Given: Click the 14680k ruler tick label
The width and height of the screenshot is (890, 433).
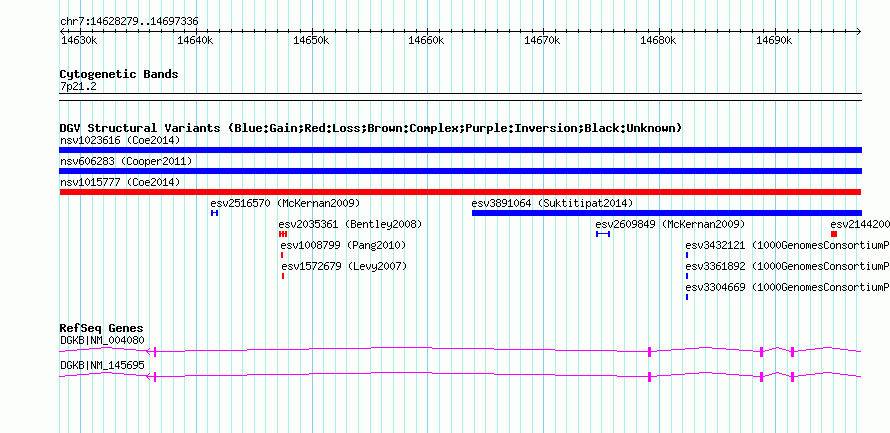Looking at the screenshot, I should coord(658,41).
